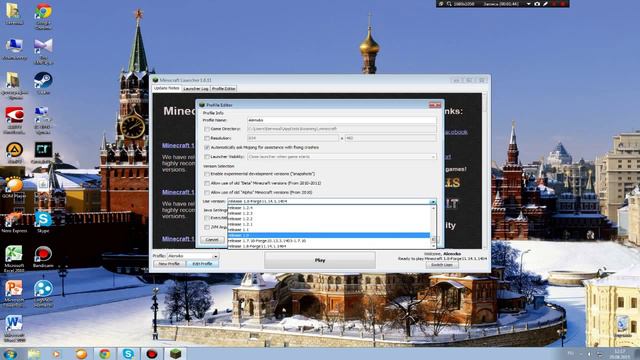Open the File Explorer taskbar icon
Viewport: 640px width, 360px height.
tap(34, 353)
